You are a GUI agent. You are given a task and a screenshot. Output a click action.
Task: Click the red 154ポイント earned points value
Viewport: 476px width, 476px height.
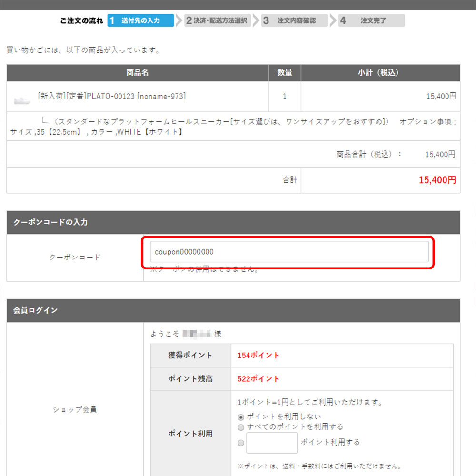[x=258, y=355]
